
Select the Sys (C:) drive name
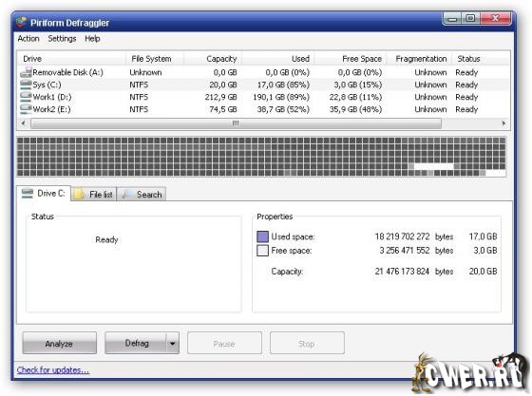click(x=47, y=85)
